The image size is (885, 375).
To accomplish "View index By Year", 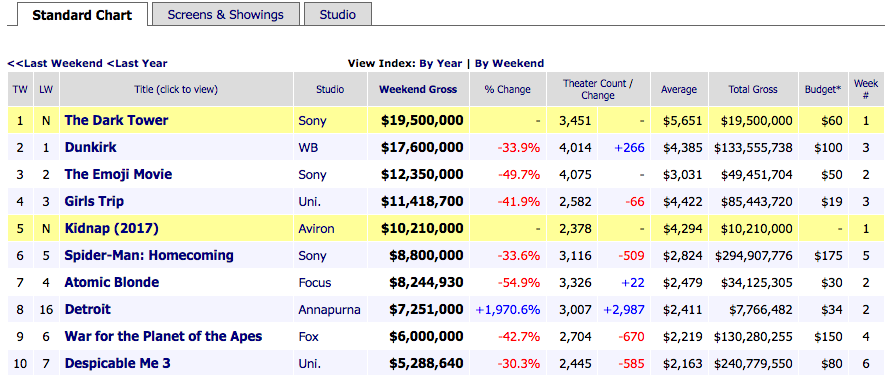I will click(x=440, y=63).
